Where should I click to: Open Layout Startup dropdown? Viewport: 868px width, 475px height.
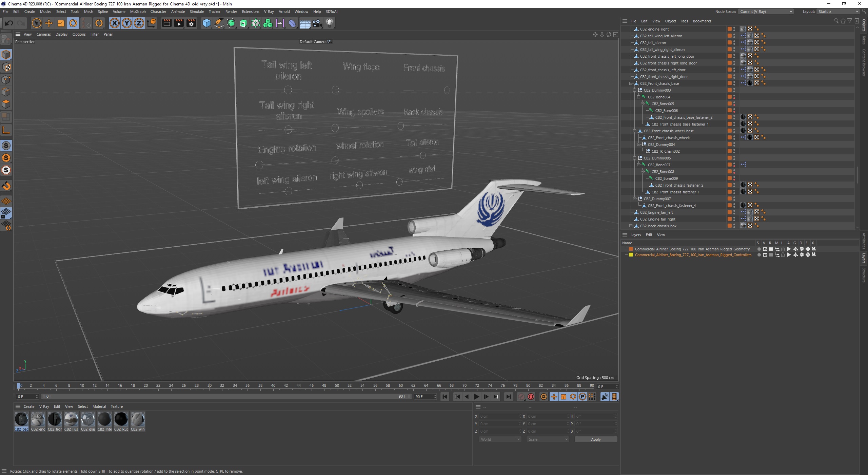pos(837,12)
